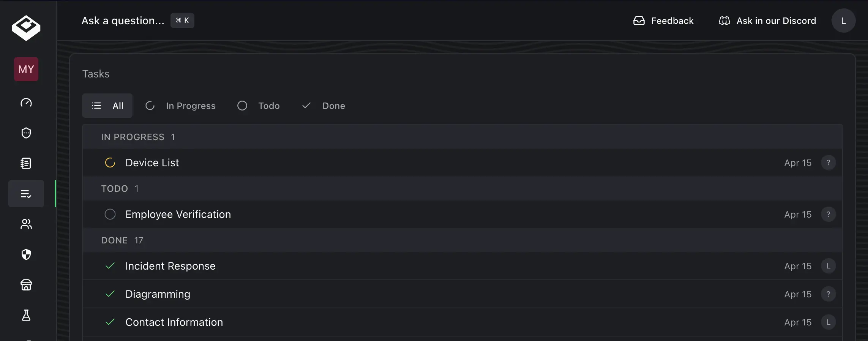Toggle the Employee Verification status circle
The width and height of the screenshot is (868, 341).
(x=110, y=214)
